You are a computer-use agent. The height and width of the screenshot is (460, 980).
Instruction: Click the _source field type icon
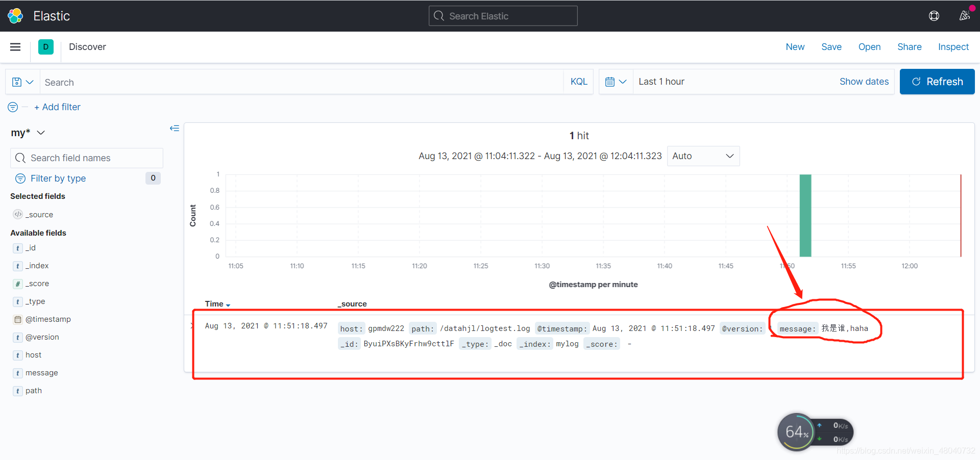[18, 214]
